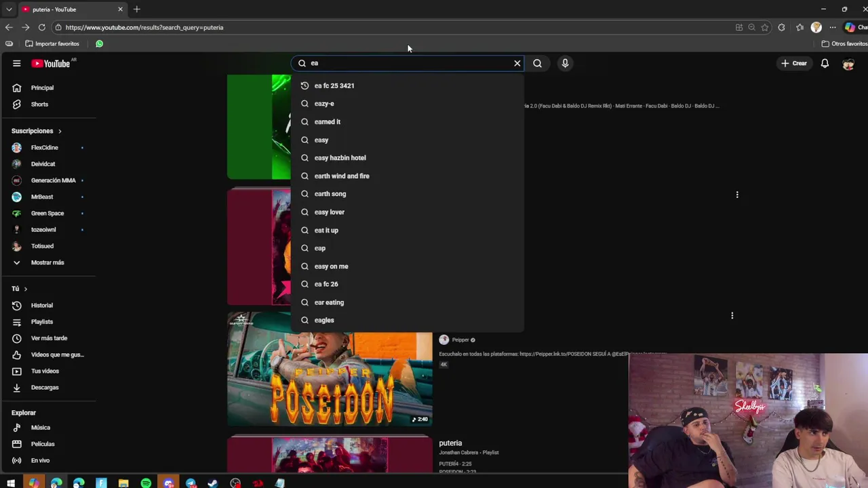Pick the "ear eating" suggestion
Image resolution: width=868 pixels, height=488 pixels.
click(x=407, y=302)
